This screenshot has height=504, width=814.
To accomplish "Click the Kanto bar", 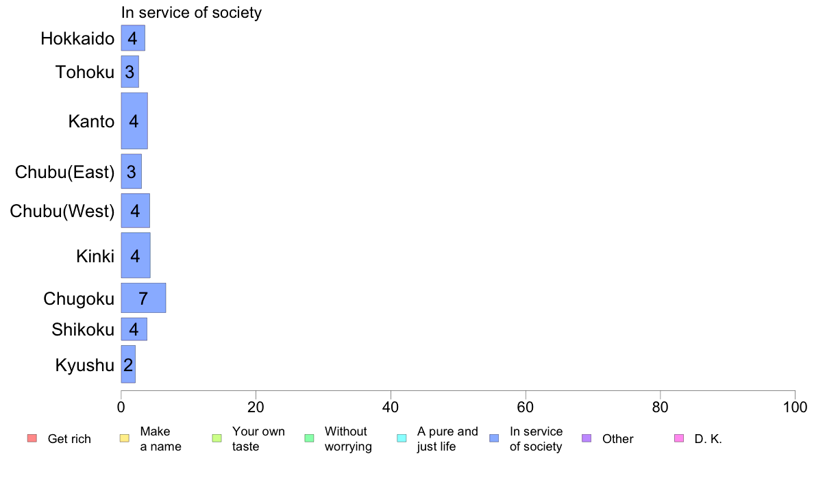I will point(134,121).
